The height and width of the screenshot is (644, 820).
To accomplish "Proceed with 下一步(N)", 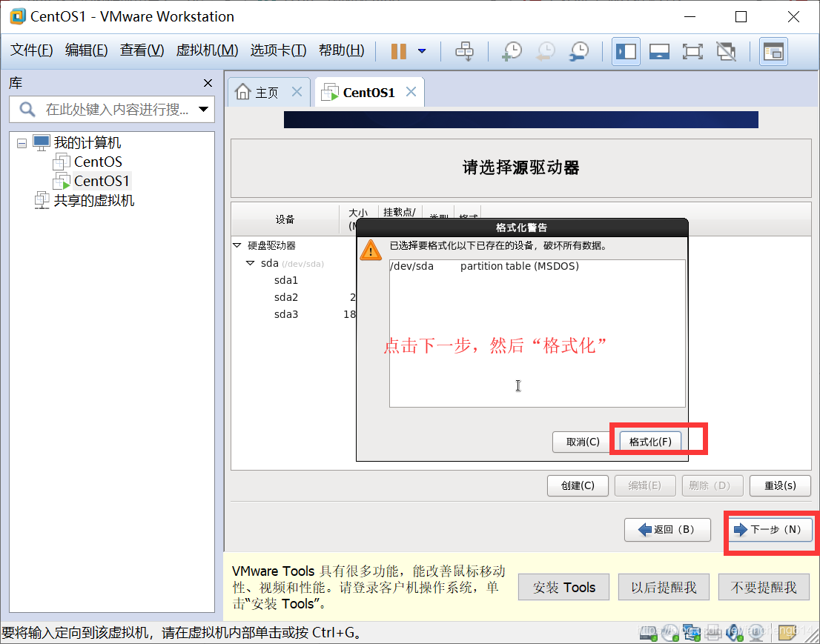I will pos(770,530).
